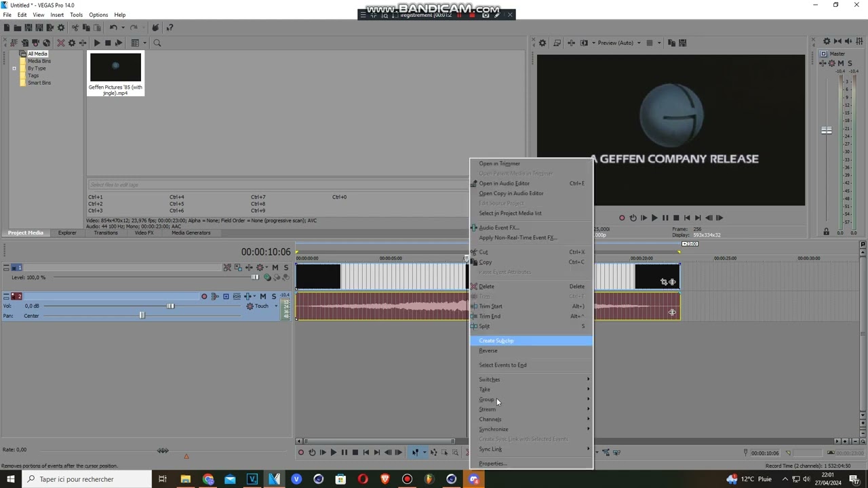Create a new project from toolbar
This screenshot has width=868, height=488.
[x=7, y=28]
